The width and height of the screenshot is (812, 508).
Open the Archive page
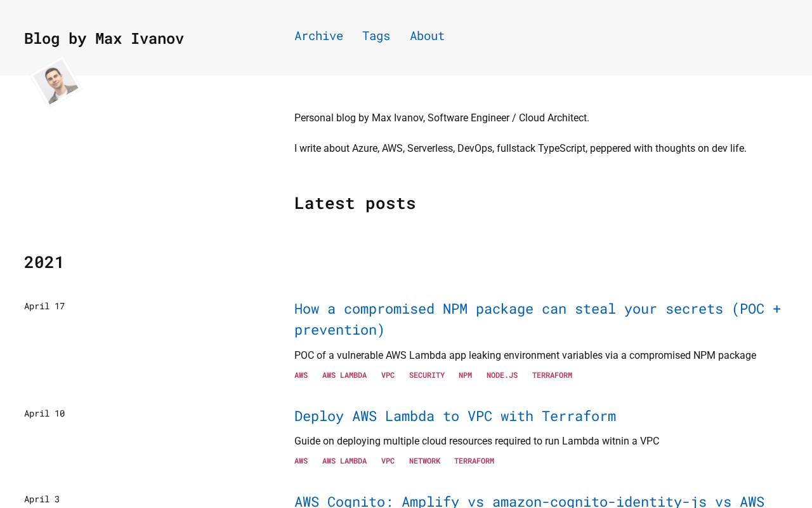click(318, 36)
